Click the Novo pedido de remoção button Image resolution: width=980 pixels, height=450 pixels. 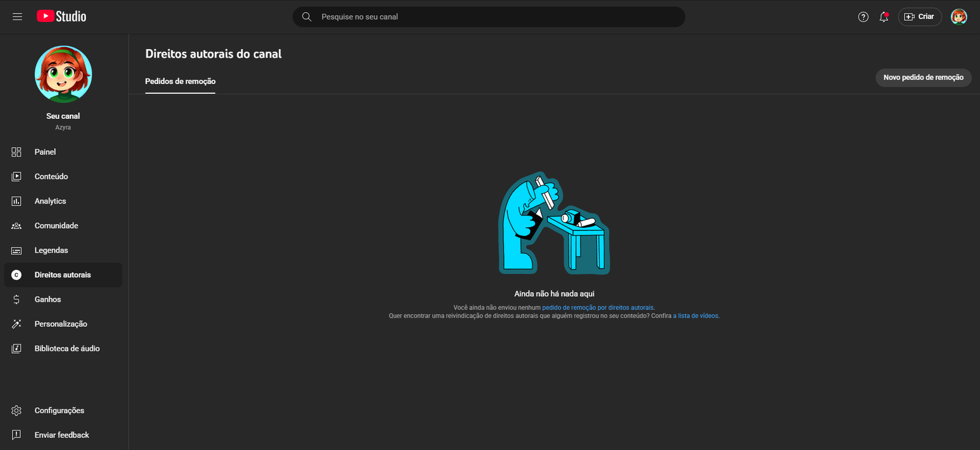tap(923, 77)
